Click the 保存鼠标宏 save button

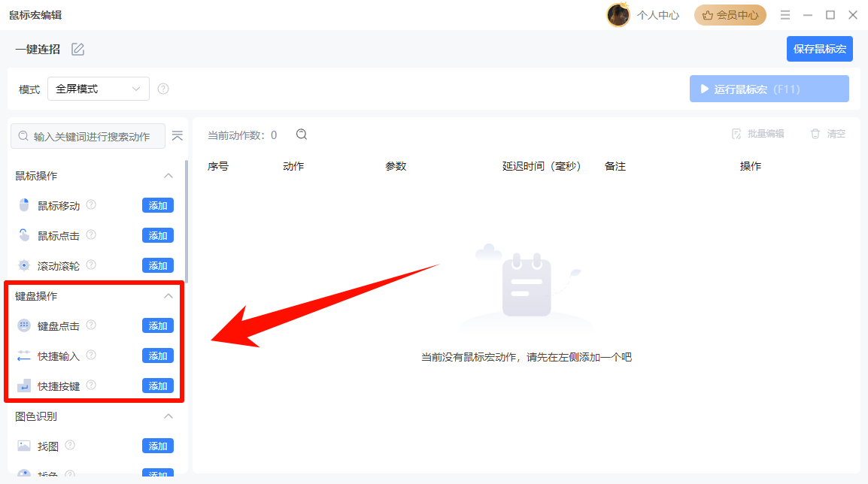[x=819, y=48]
